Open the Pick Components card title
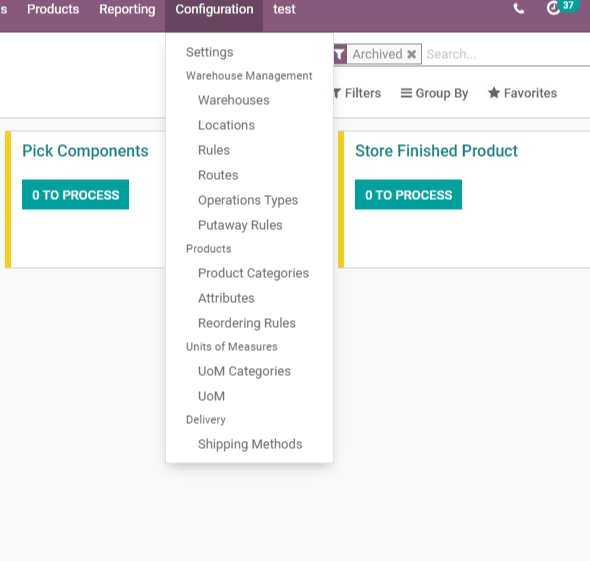Viewport: 590px width, 561px height. [x=85, y=151]
